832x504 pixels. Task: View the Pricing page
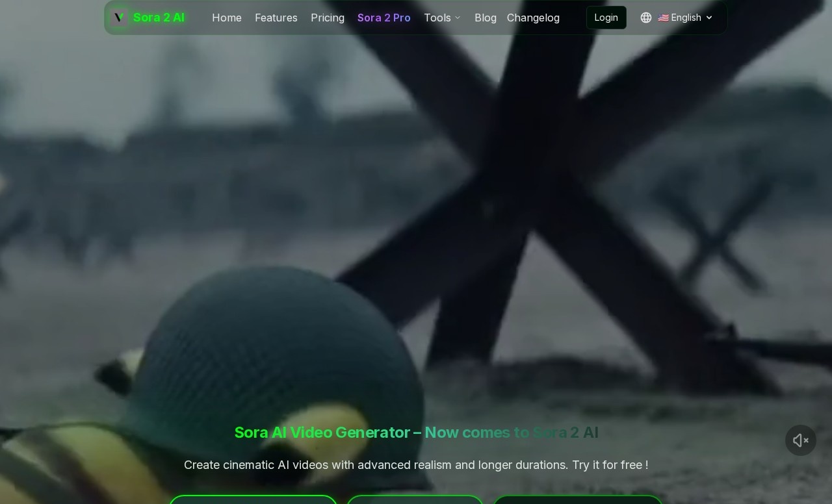coord(328,18)
